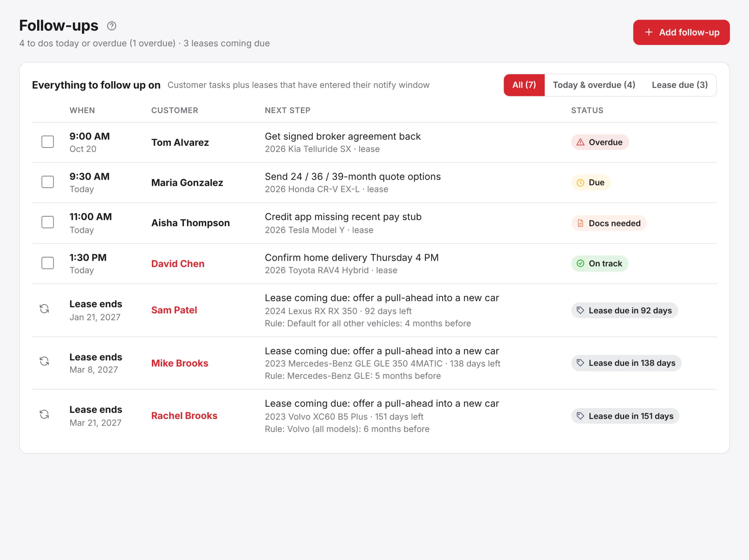This screenshot has width=749, height=560.
Task: Tick the Aisha Thompson task checkbox
Action: (x=48, y=222)
